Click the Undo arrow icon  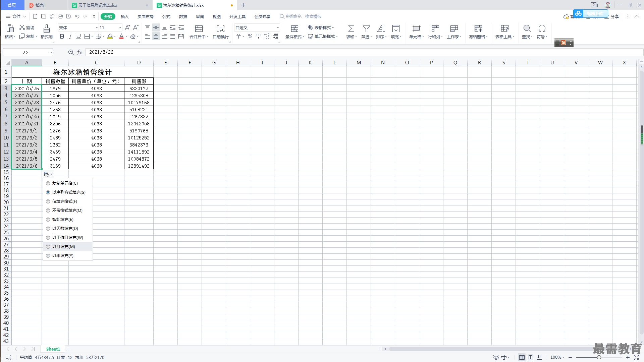click(77, 16)
